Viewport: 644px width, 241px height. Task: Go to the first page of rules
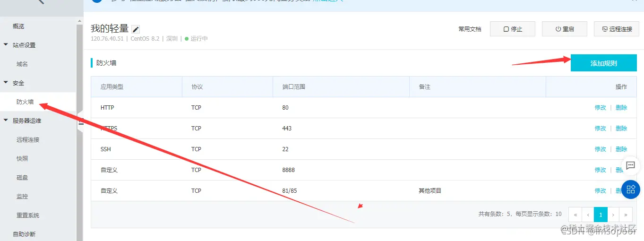click(575, 214)
